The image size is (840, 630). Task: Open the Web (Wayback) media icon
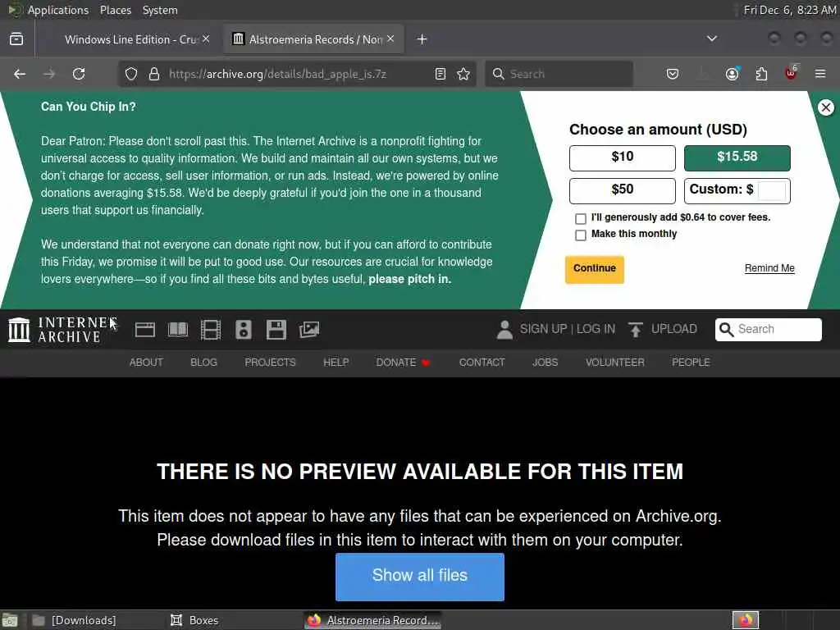pyautogui.click(x=144, y=330)
